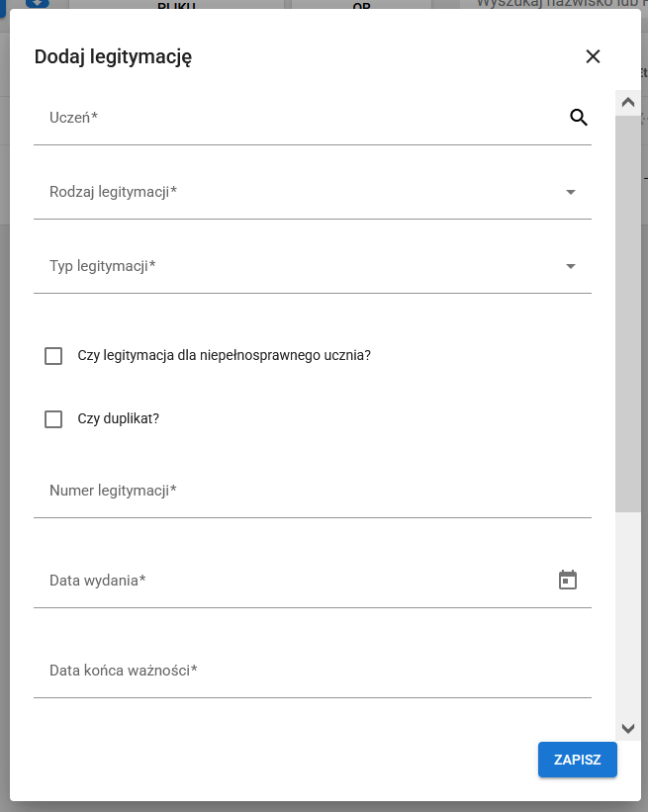Focus the Uczeń input field

[297, 119]
